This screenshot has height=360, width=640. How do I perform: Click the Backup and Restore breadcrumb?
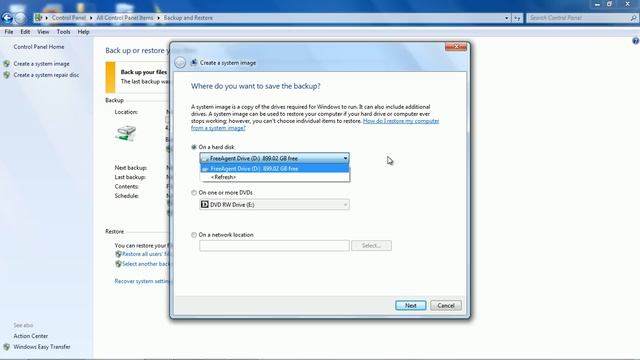coord(188,18)
